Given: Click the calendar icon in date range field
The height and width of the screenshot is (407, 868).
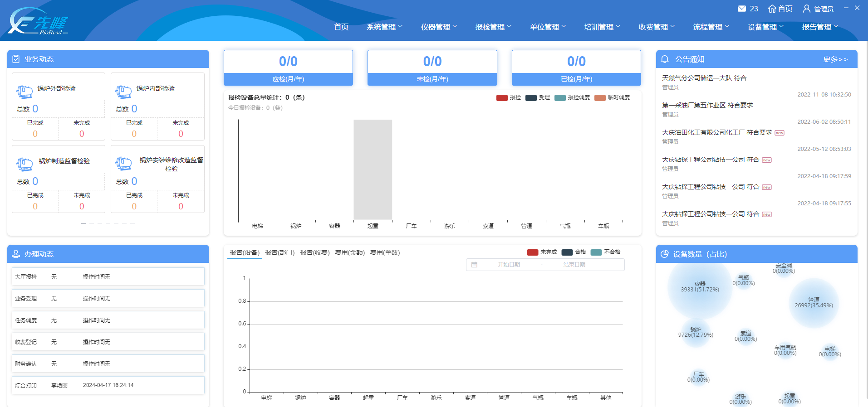Looking at the screenshot, I should coord(474,265).
